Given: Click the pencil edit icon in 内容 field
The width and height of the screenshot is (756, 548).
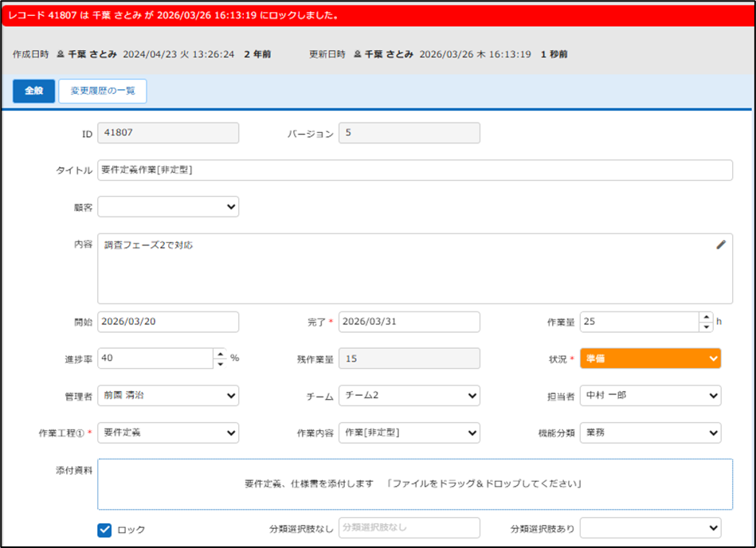Looking at the screenshot, I should click(721, 245).
